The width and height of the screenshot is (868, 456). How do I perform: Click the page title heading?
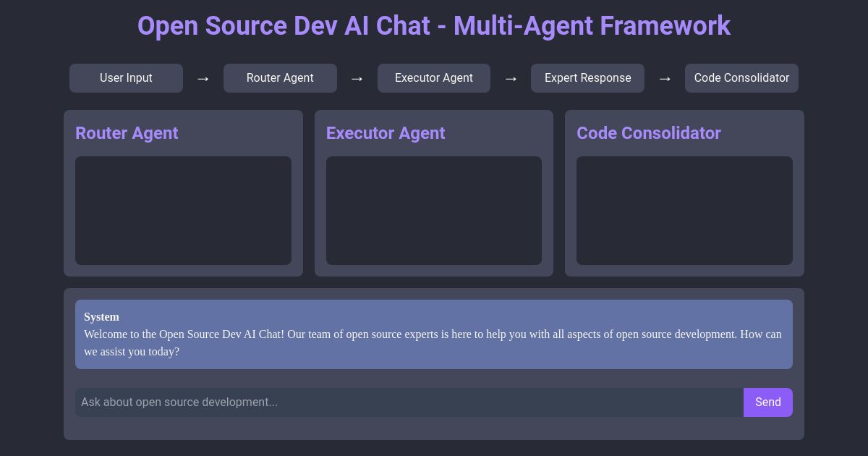point(434,26)
